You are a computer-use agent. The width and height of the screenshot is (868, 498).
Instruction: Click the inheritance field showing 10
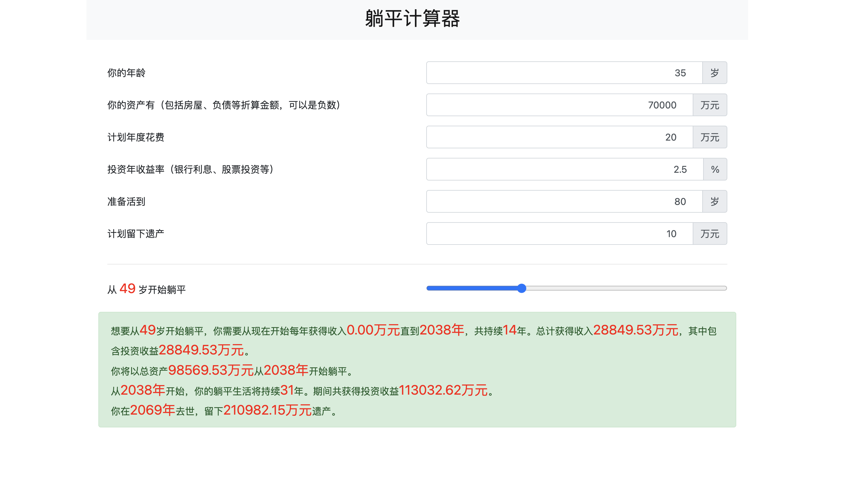point(559,233)
